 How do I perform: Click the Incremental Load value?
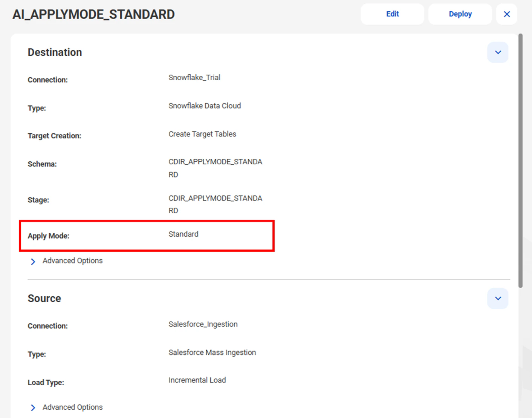click(x=197, y=380)
